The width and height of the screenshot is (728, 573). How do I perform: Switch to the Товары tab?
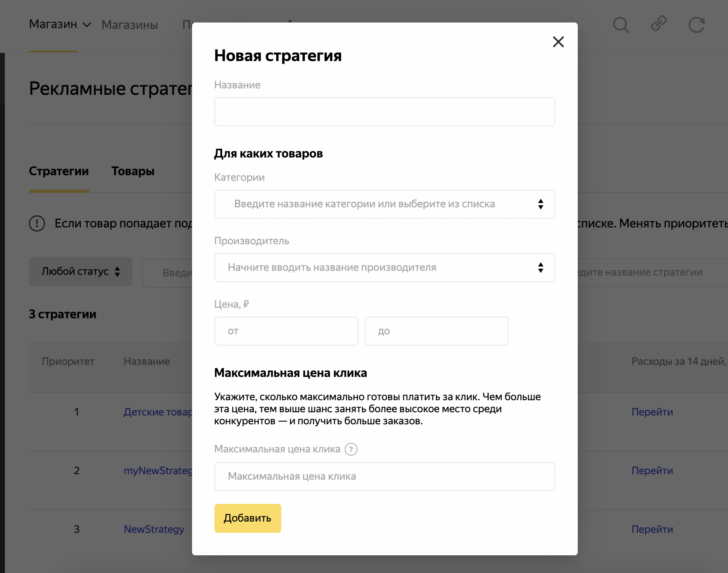(x=133, y=171)
